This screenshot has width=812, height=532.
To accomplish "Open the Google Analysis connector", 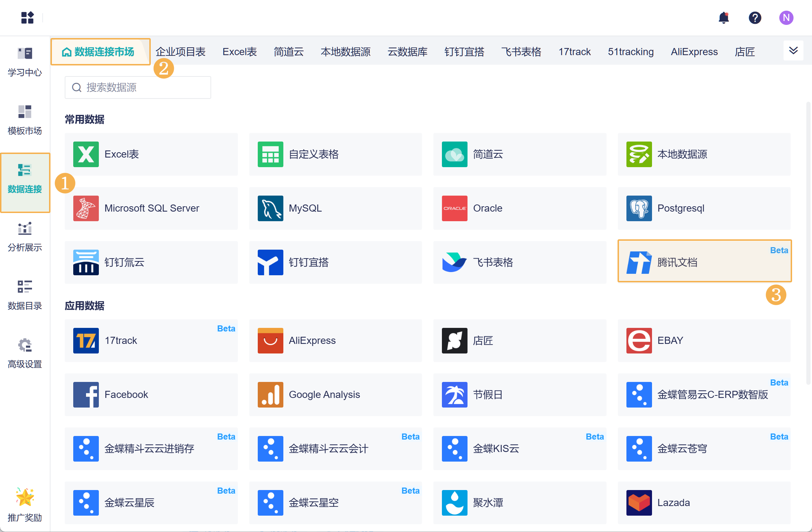I will (x=335, y=395).
